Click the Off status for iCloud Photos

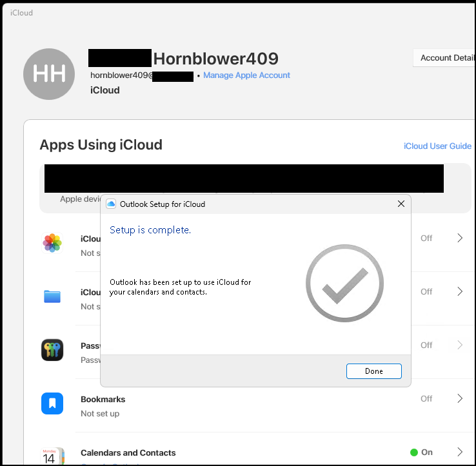426,238
